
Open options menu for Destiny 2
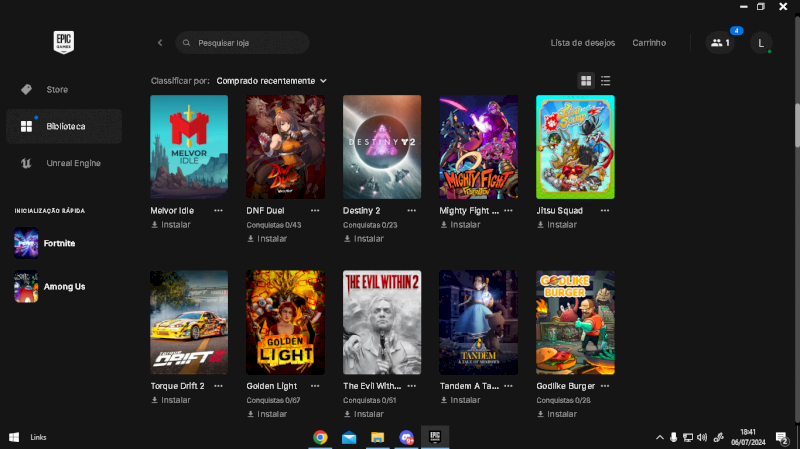coord(412,211)
